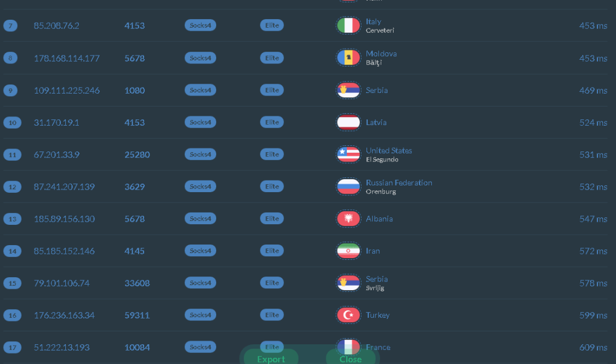Screen dimensions: 616x364
Task: Select the United States flag icon
Action: click(x=348, y=155)
